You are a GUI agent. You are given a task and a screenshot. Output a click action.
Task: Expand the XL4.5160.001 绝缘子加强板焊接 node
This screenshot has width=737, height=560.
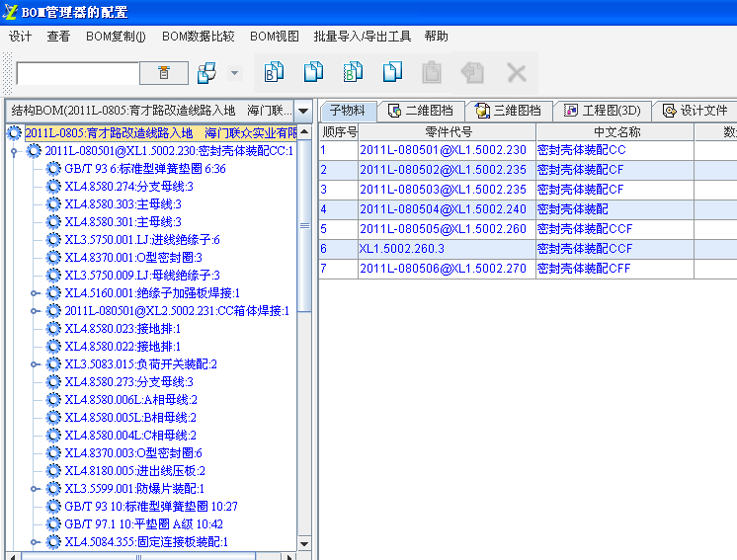(x=35, y=293)
